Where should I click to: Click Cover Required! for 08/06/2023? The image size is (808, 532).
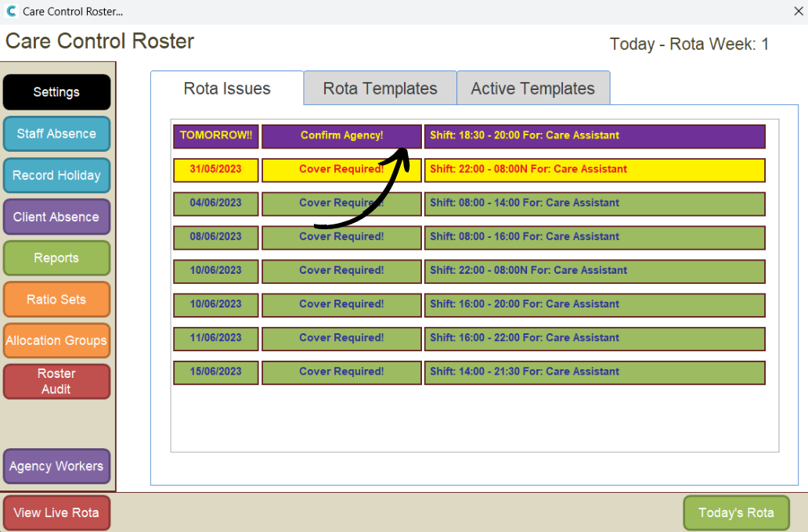(341, 237)
